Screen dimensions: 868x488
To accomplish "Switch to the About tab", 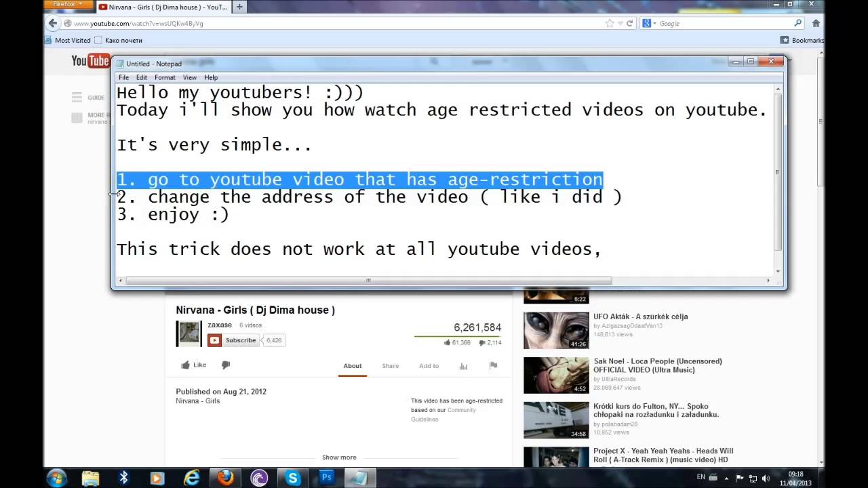I will click(x=353, y=366).
